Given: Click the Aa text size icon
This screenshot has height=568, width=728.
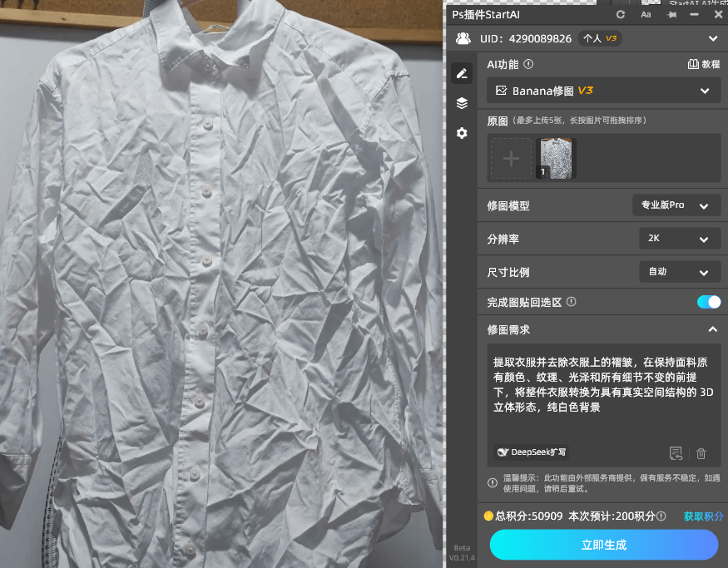Looking at the screenshot, I should coord(646,14).
